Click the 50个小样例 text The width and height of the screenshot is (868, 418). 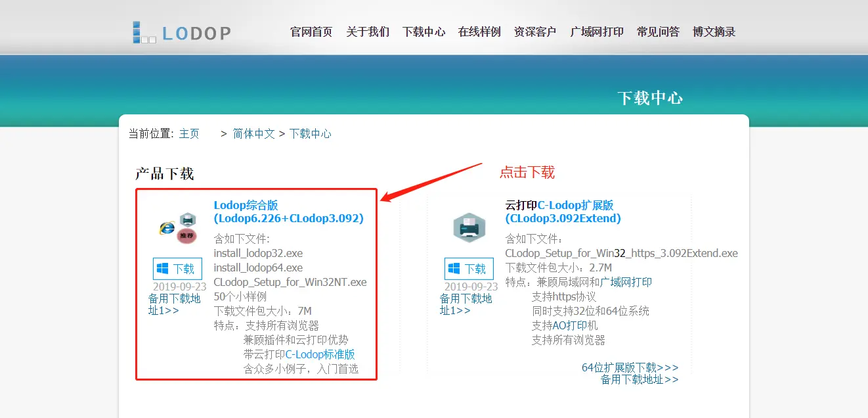240,296
